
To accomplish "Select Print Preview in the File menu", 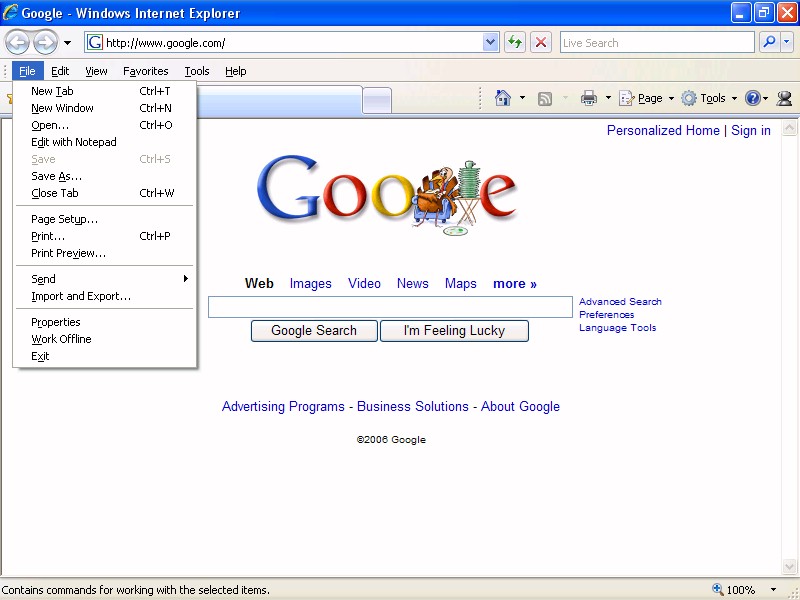I will coord(68,253).
